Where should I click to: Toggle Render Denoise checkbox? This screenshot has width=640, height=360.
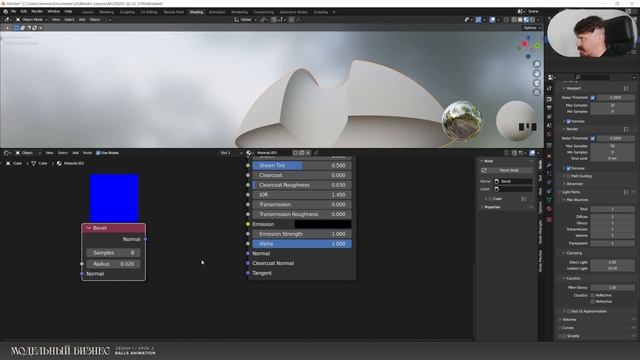(x=569, y=168)
